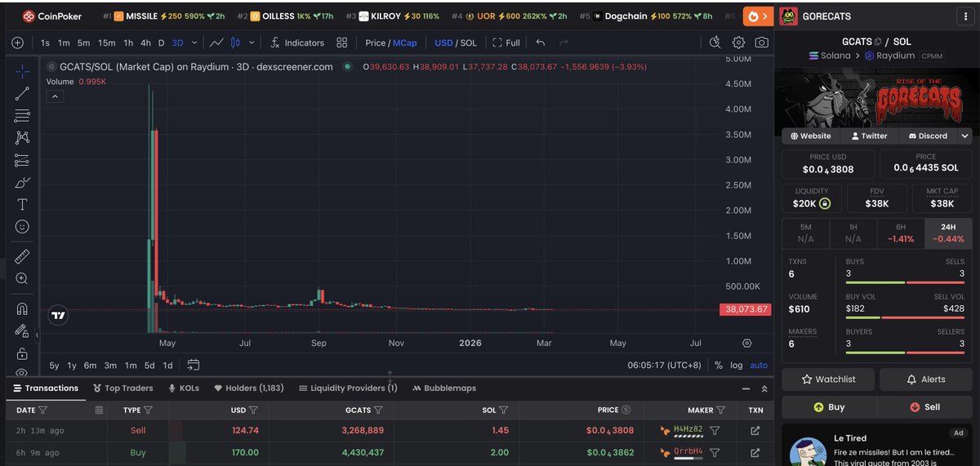Select the 1s timeframe

coord(45,42)
